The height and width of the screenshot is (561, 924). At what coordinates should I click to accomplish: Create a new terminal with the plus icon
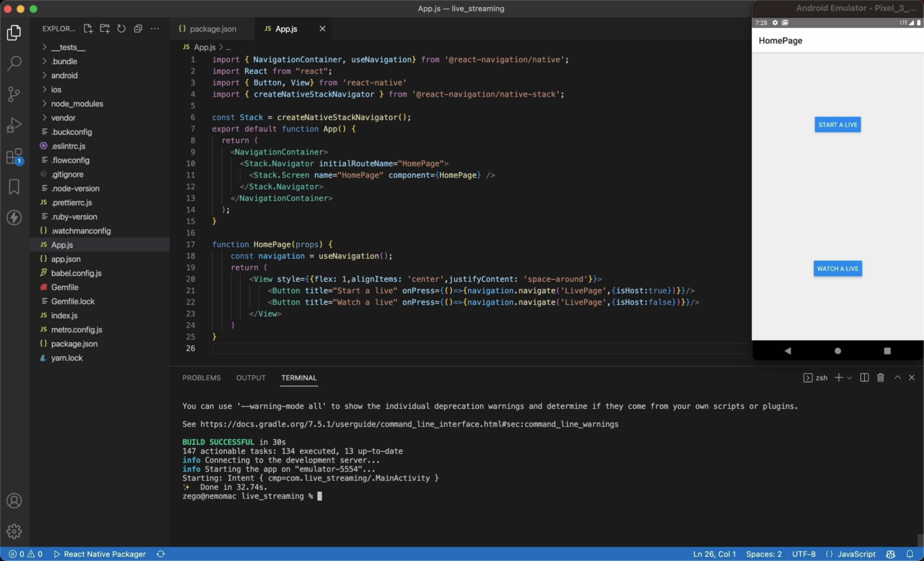(x=838, y=378)
